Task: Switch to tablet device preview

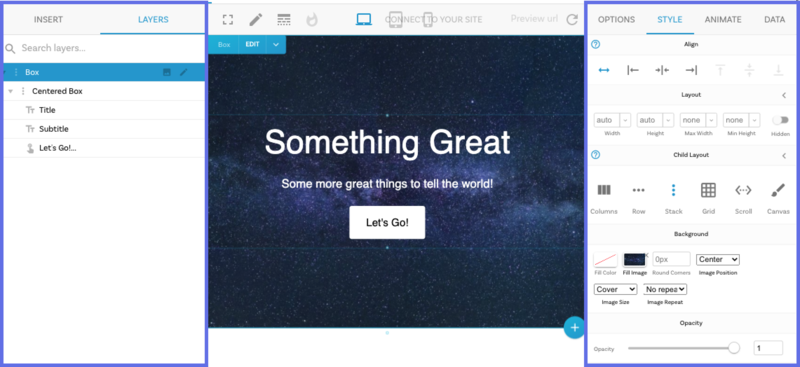Action: coord(395,19)
